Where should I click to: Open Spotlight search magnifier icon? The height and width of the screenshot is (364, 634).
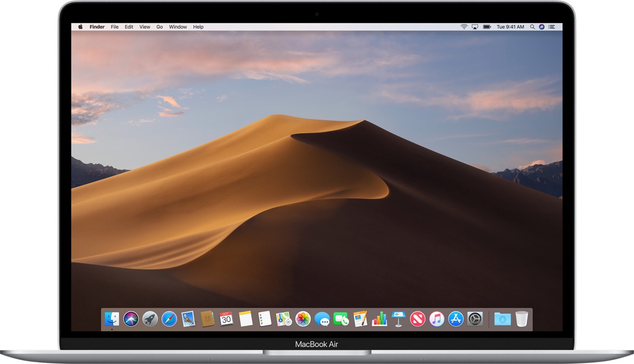click(532, 27)
